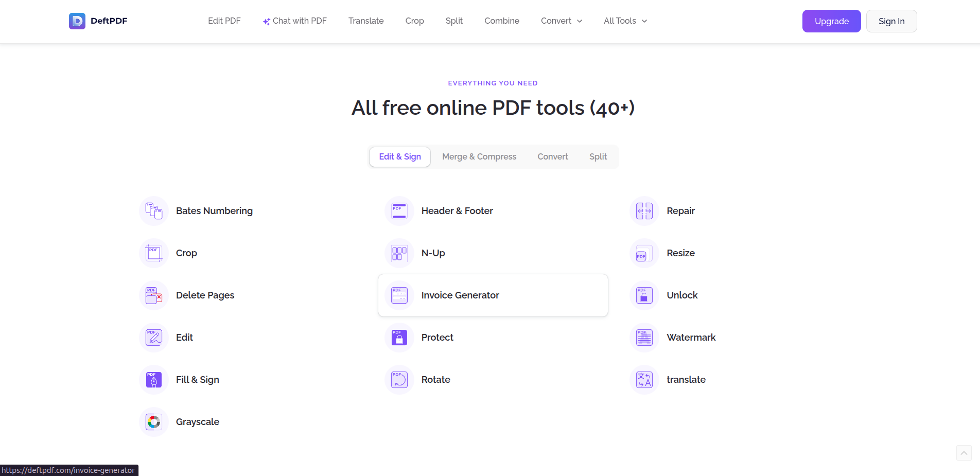Open the Translate page from the menu
The height and width of the screenshot is (476, 980).
366,21
